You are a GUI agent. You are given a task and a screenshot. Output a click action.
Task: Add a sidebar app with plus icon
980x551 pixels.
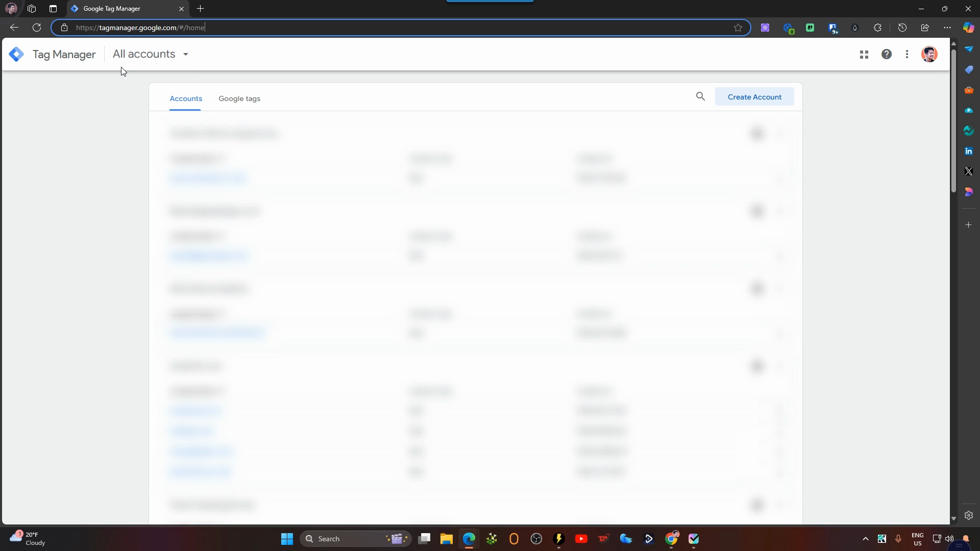[x=969, y=224]
